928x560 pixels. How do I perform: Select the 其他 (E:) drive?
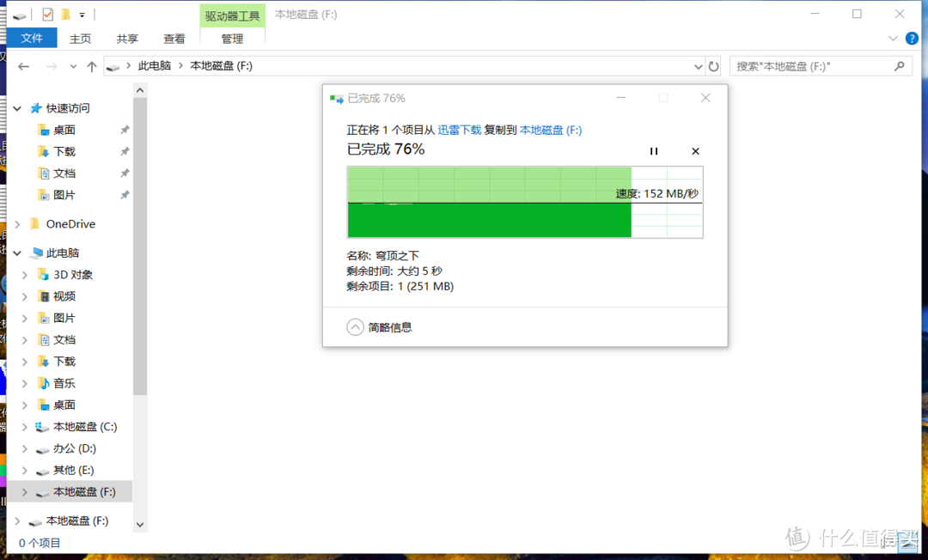pos(73,470)
